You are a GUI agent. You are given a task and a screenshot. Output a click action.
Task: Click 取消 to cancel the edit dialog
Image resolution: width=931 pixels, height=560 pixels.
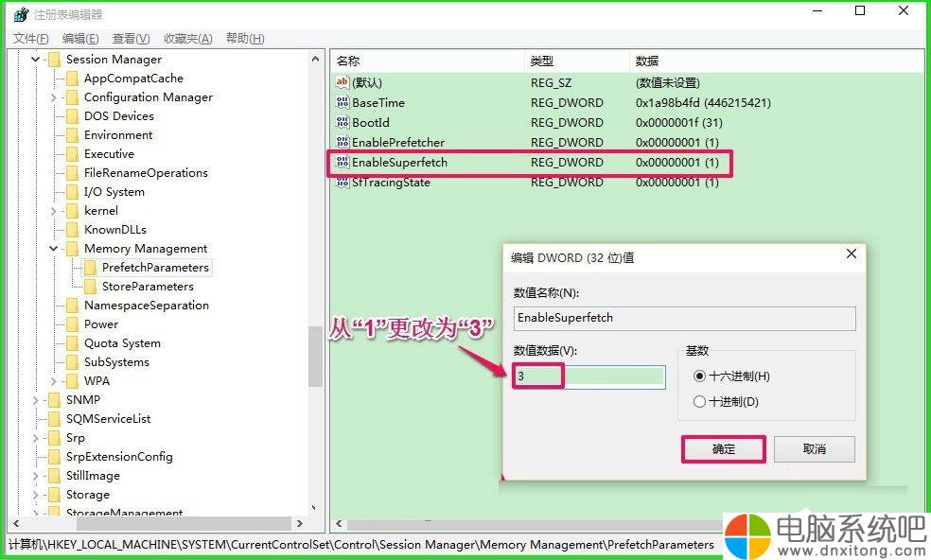[x=814, y=449]
